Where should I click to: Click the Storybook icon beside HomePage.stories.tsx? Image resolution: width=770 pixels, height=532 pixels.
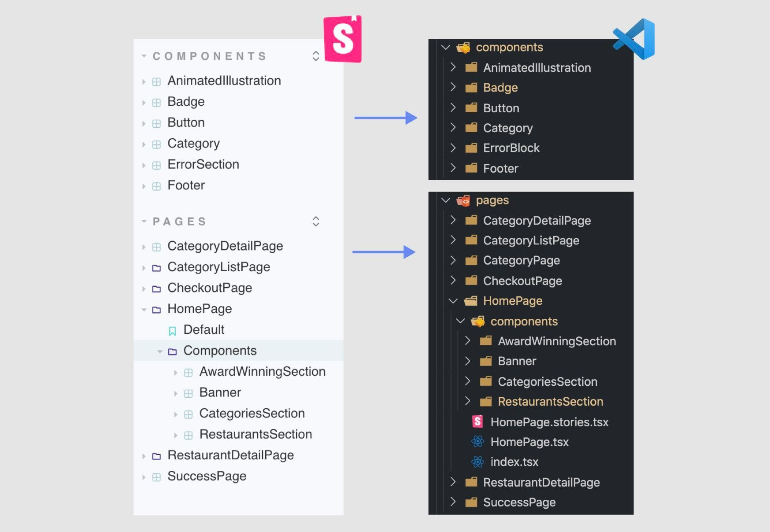pyautogui.click(x=477, y=422)
